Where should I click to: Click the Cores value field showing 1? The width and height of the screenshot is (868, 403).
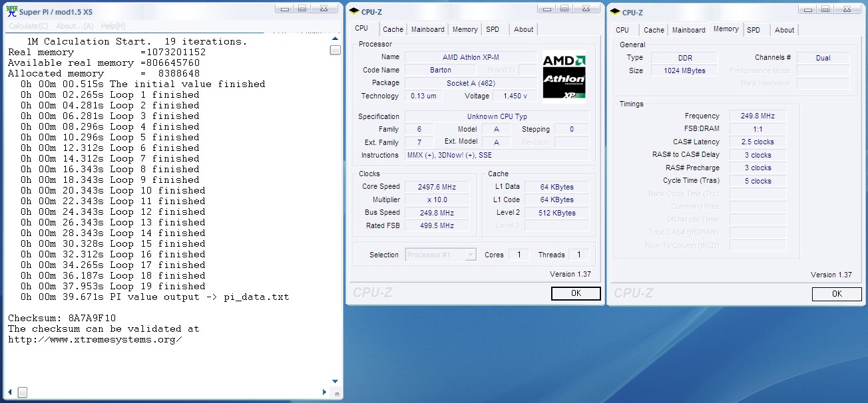519,255
